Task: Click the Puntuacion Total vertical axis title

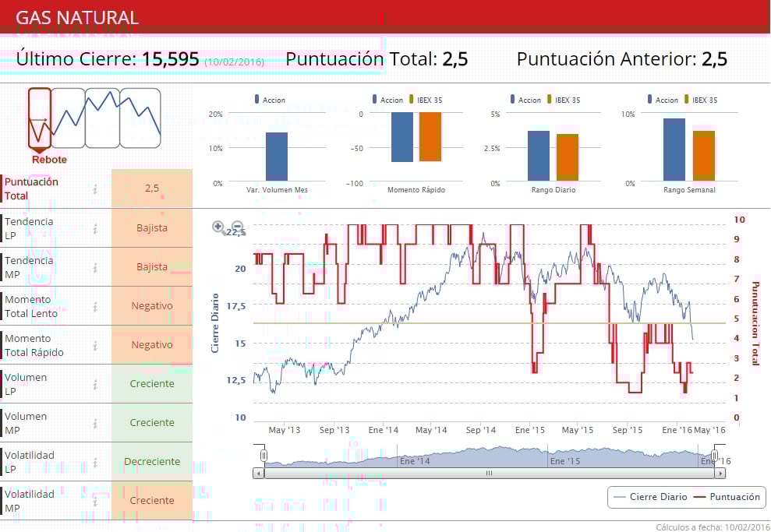Action: tap(755, 323)
